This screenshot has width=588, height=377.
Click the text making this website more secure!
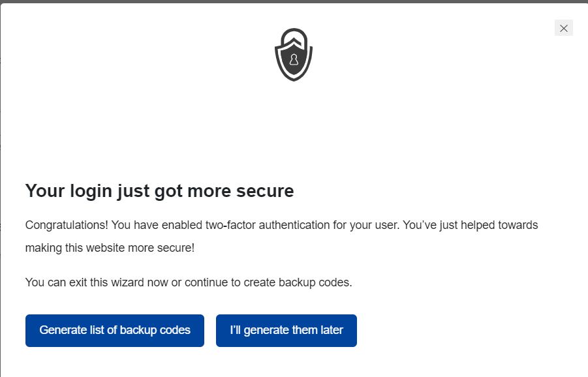point(110,249)
